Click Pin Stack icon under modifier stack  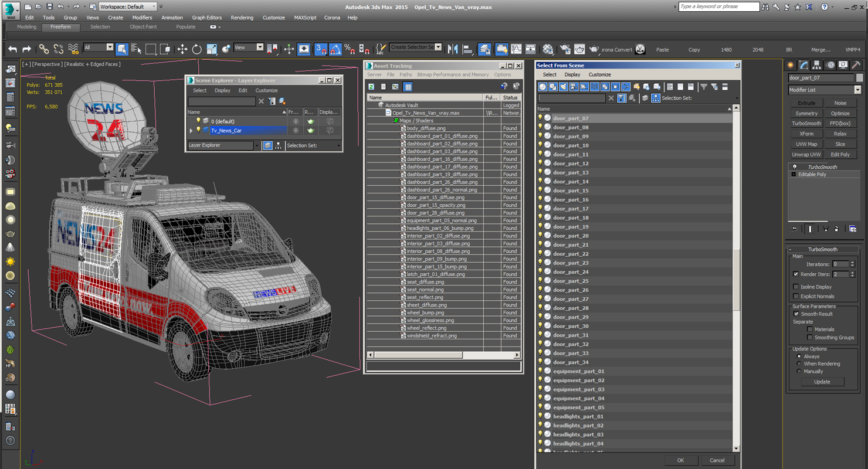pyautogui.click(x=795, y=229)
